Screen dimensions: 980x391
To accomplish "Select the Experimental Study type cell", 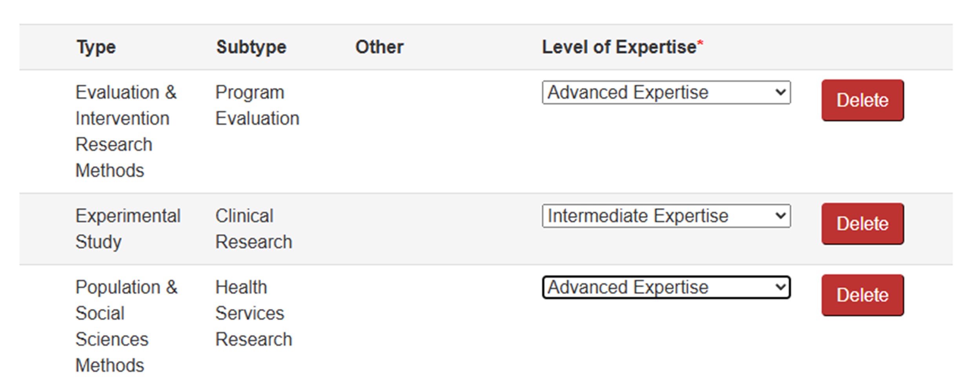I will click(128, 228).
